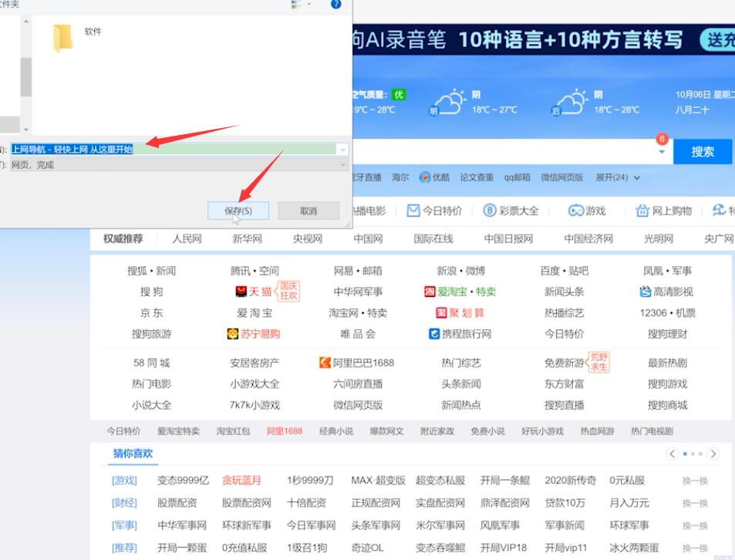Click the previous page arrow in 猜你喜欢
This screenshot has height=560, width=735.
[x=673, y=454]
